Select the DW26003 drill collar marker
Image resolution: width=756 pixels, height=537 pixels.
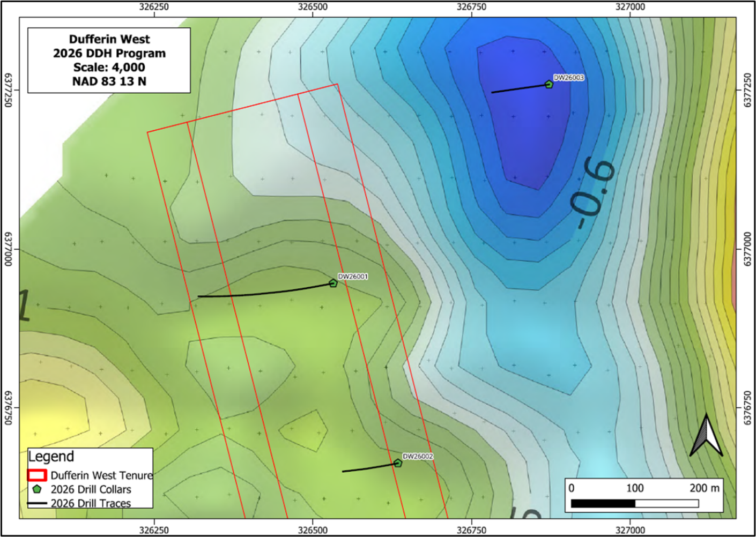tap(549, 84)
